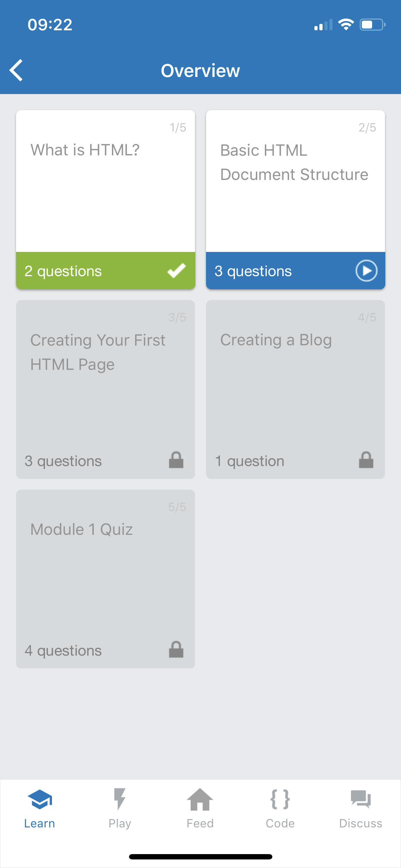
Task: Open the Learn tab
Action: 40,809
